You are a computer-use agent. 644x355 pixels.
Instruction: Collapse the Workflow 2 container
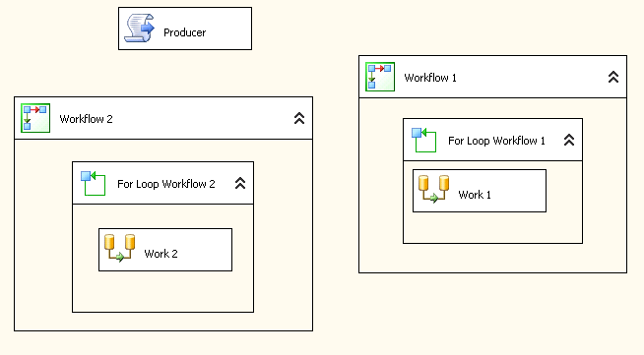click(x=299, y=118)
